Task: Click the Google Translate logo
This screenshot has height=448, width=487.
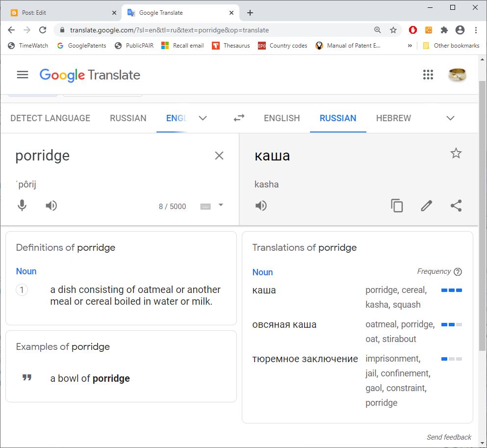Action: pyautogui.click(x=90, y=75)
